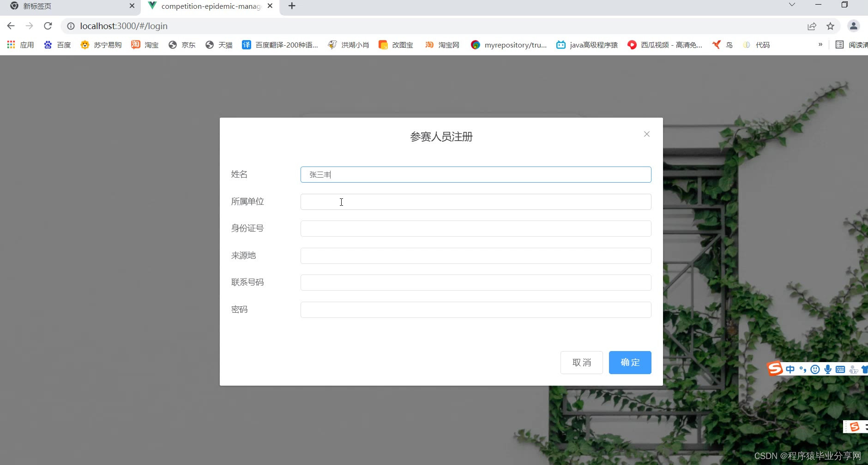This screenshot has height=465, width=868.
Task: Click the 联系号码 input field
Action: pos(476,282)
